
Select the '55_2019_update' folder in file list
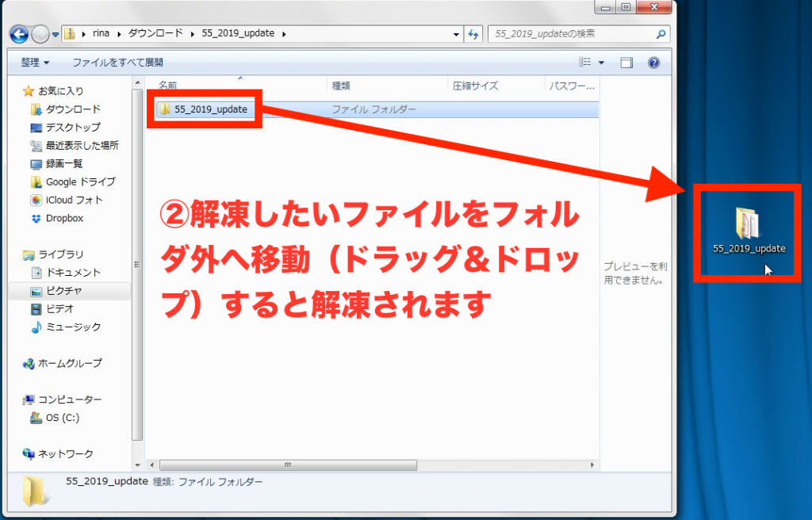pos(210,109)
